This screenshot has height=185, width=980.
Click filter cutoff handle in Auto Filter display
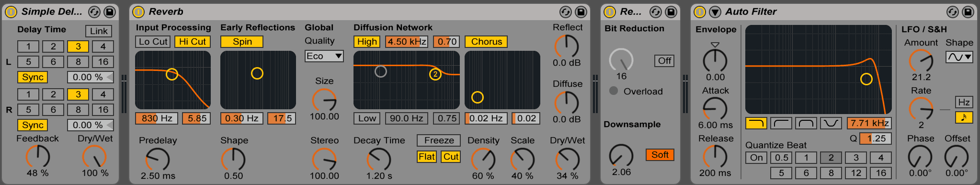pyautogui.click(x=866, y=79)
